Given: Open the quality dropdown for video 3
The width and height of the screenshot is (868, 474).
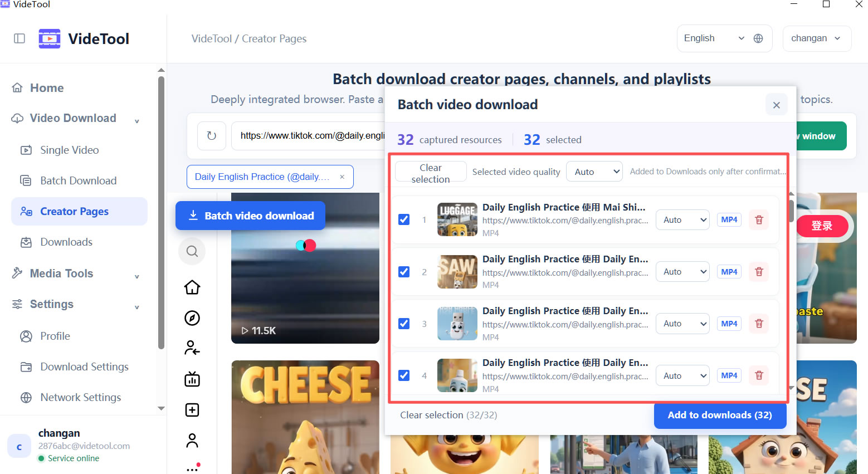Looking at the screenshot, I should (x=682, y=324).
